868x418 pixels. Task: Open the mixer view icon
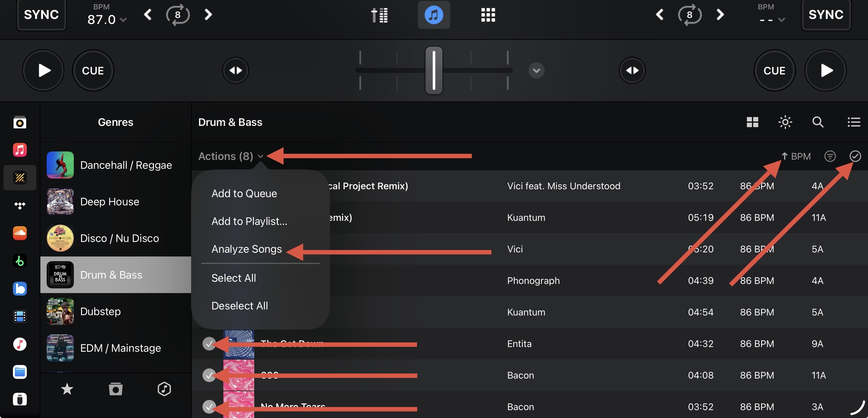click(379, 15)
